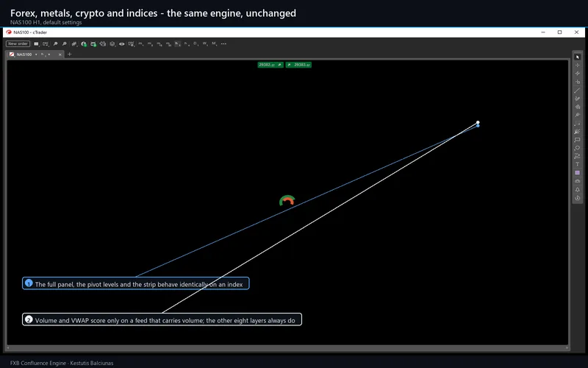Click the circular arrow icon at the bottom of the right toolbar
This screenshot has width=588, height=368.
(578, 198)
